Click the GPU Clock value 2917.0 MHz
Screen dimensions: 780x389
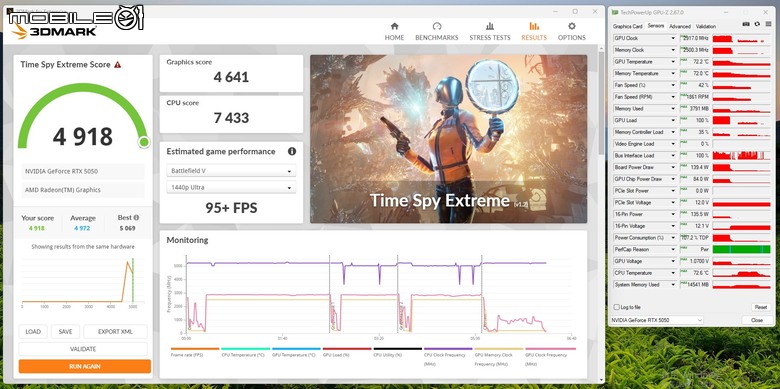click(694, 38)
